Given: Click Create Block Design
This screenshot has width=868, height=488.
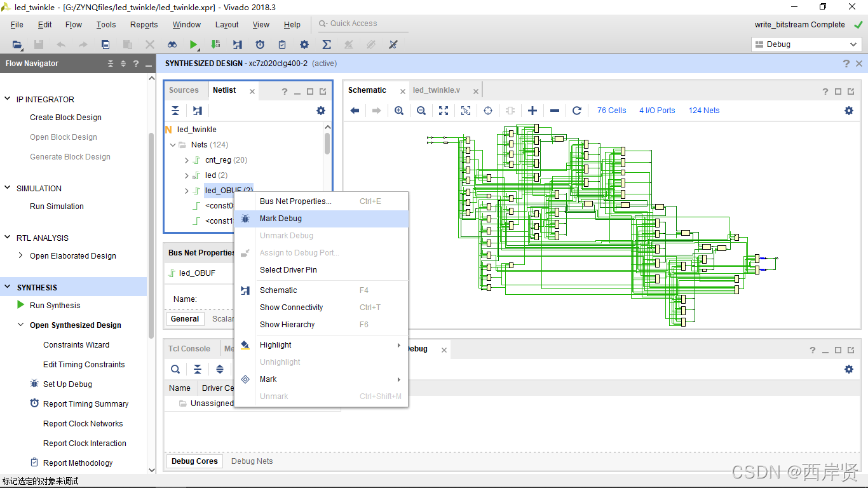Looking at the screenshot, I should pos(65,118).
